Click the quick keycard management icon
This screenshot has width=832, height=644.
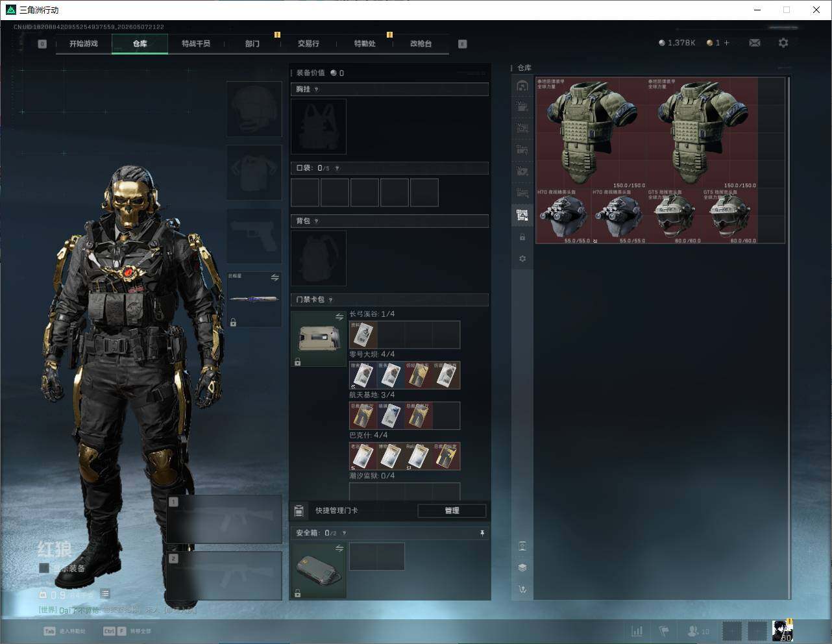(299, 511)
